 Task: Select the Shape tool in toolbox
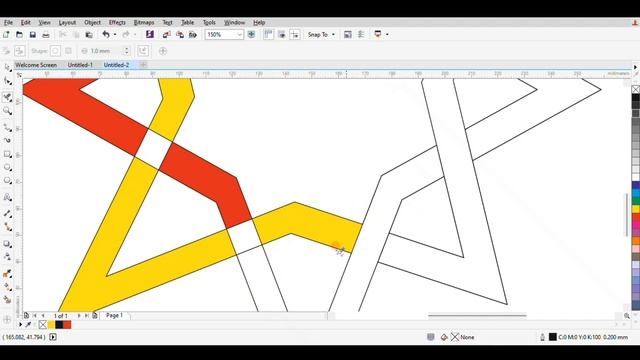pyautogui.click(x=7, y=82)
